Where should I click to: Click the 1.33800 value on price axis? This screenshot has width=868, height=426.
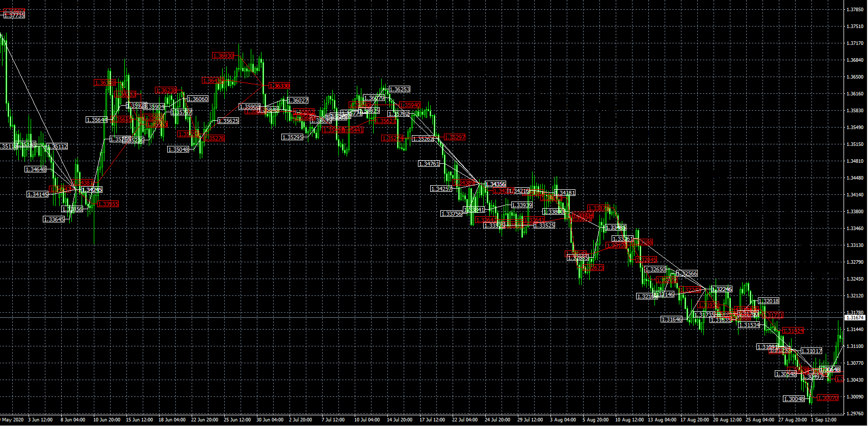855,211
